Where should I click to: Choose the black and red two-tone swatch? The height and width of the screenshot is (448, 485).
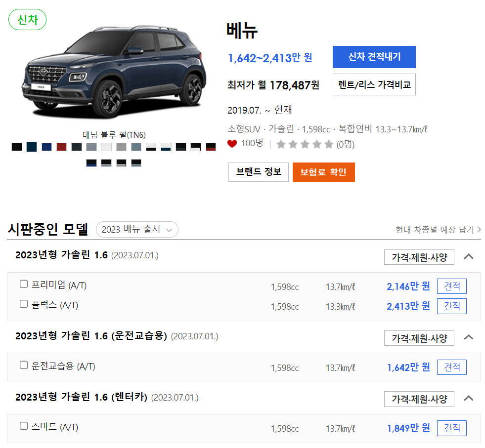coord(211,147)
